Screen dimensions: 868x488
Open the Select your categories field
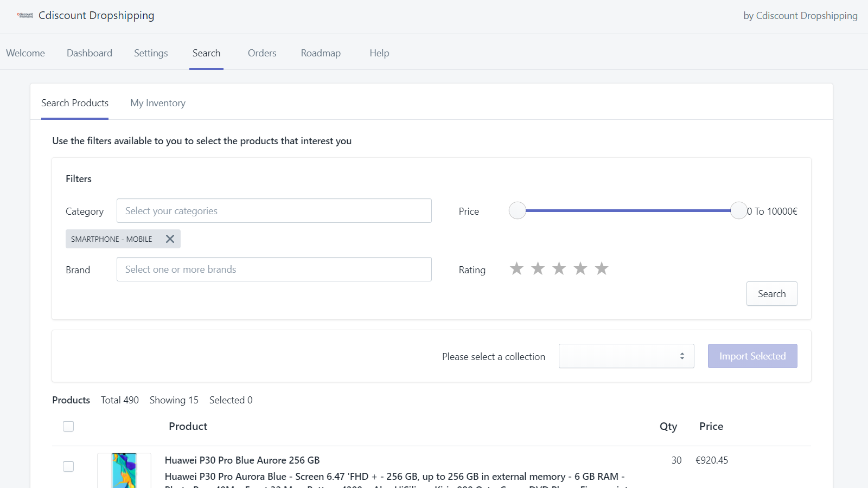click(274, 211)
